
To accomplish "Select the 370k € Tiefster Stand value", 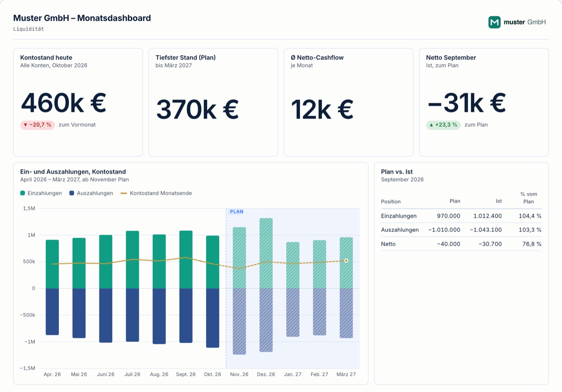I will tap(197, 109).
